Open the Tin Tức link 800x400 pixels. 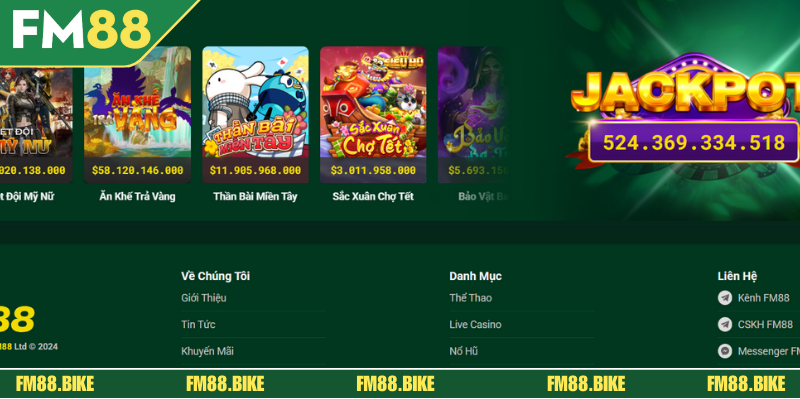pos(198,324)
